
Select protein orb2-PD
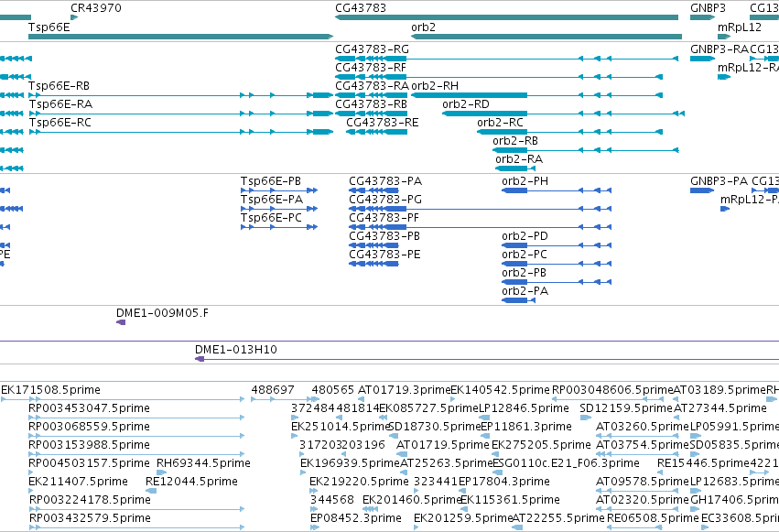click(x=557, y=245)
